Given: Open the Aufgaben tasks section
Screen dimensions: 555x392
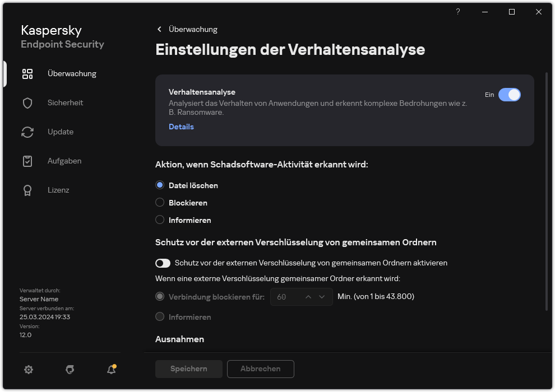Looking at the screenshot, I should 64,161.
